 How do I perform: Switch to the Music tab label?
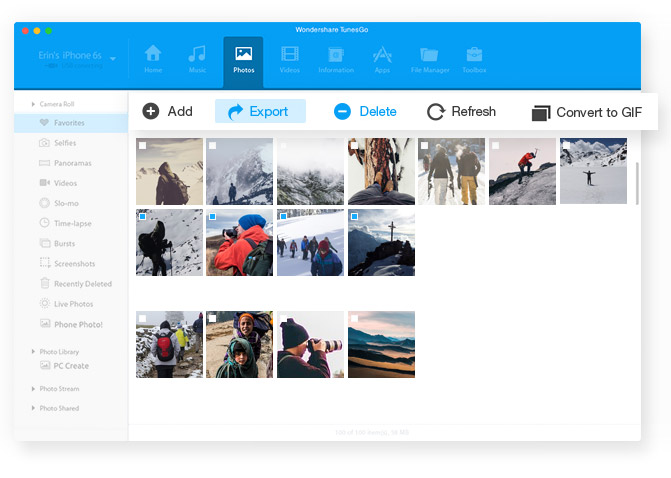(197, 70)
